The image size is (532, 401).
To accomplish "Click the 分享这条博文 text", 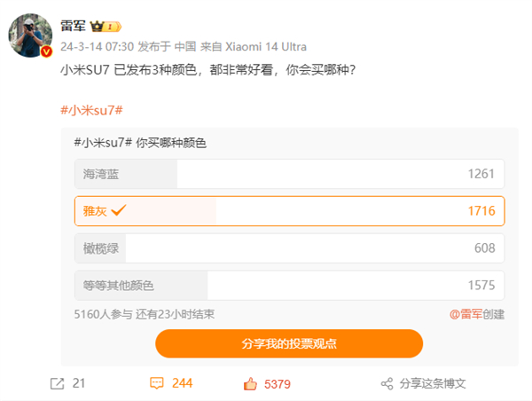I will [x=432, y=383].
